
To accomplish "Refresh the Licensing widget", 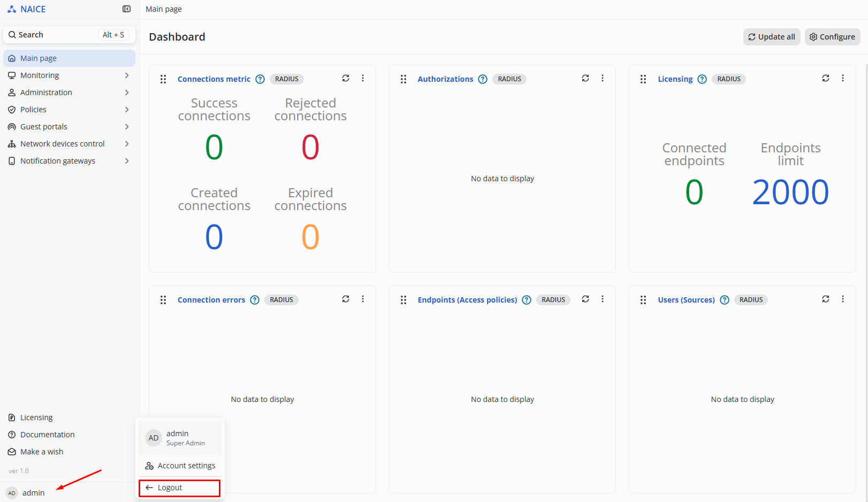I will pos(826,78).
